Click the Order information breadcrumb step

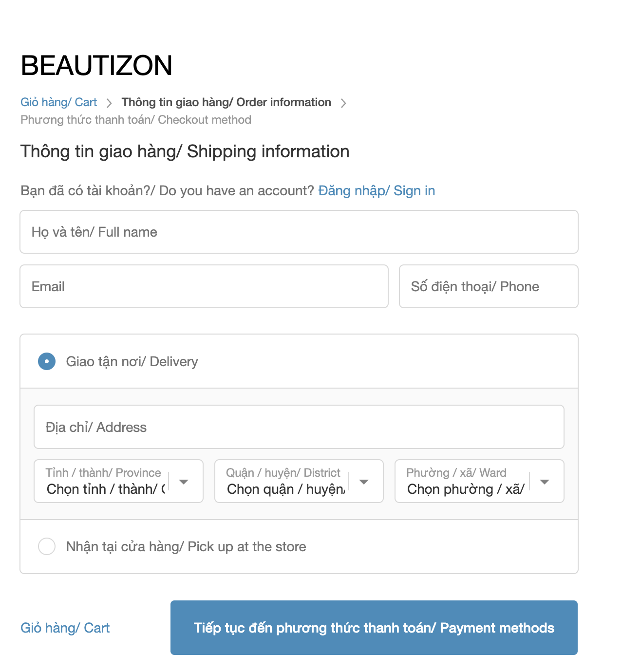pyautogui.click(x=226, y=102)
